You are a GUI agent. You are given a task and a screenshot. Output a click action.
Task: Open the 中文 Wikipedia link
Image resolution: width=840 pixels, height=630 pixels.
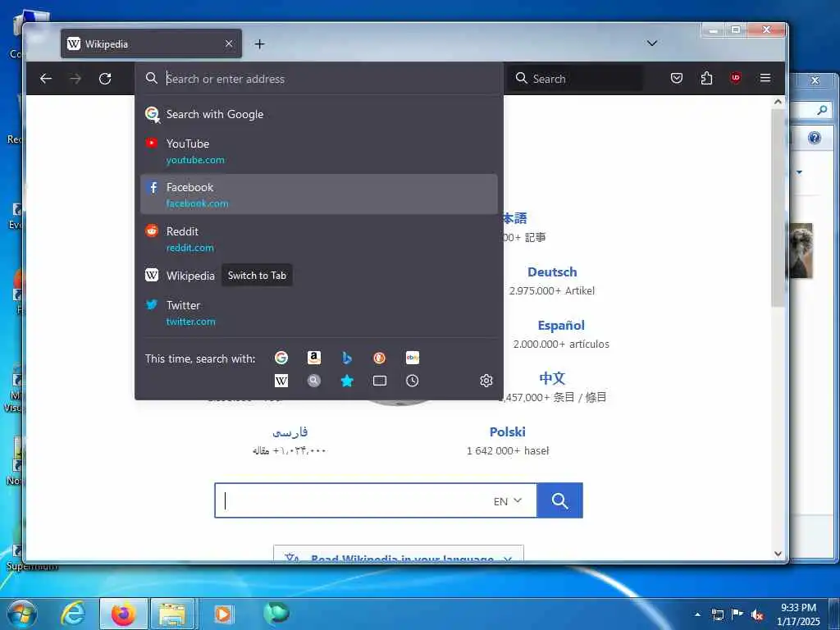[x=552, y=378]
